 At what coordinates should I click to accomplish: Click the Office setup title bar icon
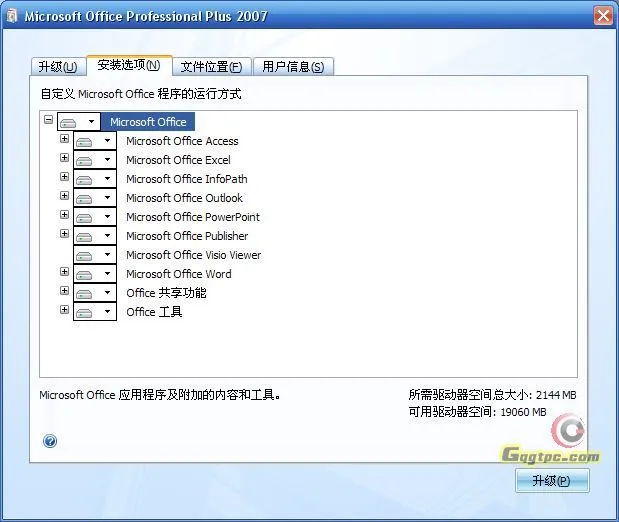(x=12, y=16)
